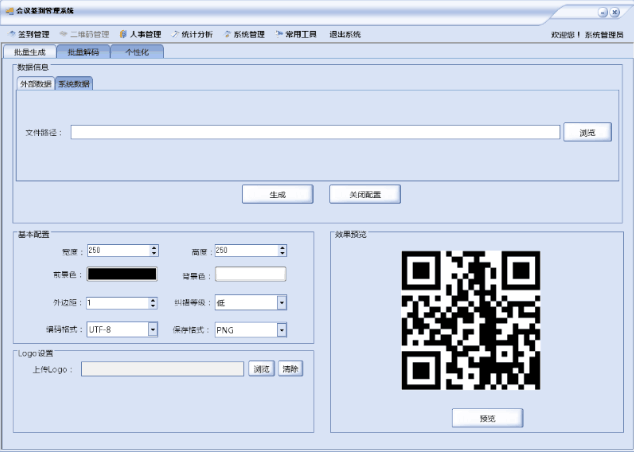Open the 系统管理 menu

tap(244, 34)
